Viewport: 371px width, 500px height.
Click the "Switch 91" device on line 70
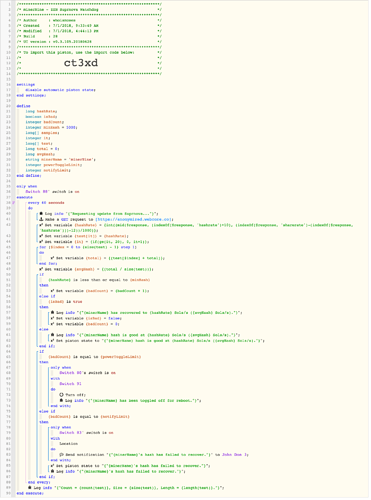point(71,384)
